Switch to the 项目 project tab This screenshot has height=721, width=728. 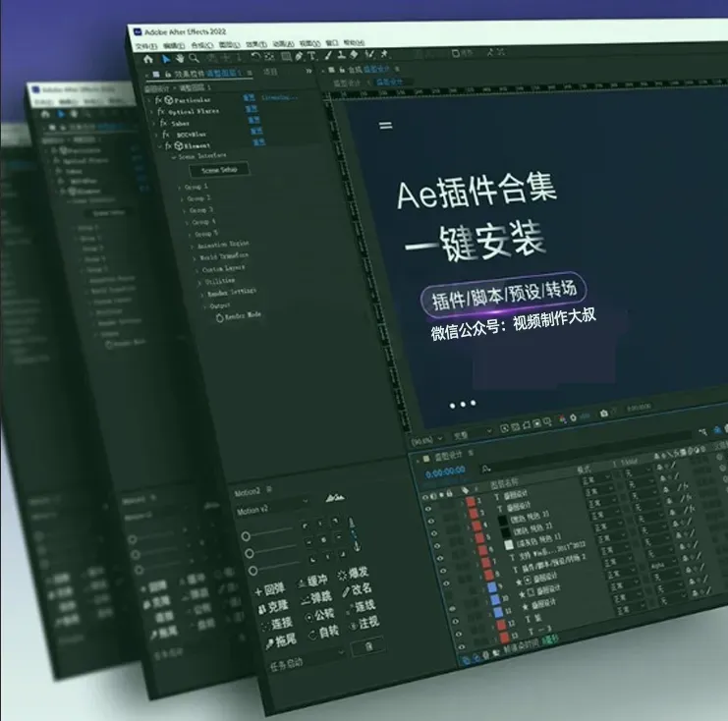(x=270, y=72)
